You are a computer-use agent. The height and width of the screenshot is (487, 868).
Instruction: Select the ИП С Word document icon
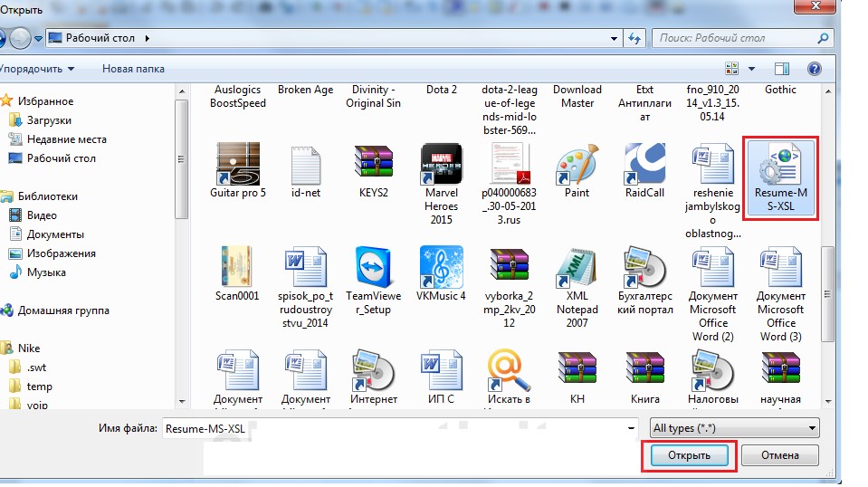(x=441, y=370)
